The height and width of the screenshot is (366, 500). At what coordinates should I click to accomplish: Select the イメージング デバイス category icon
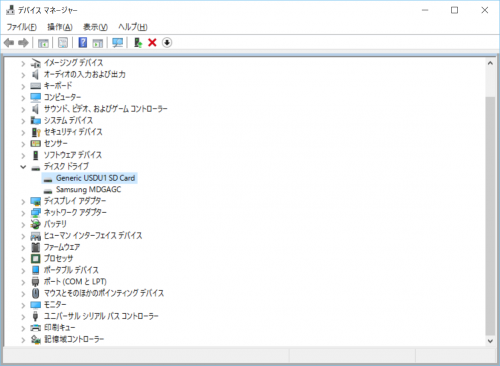36,63
